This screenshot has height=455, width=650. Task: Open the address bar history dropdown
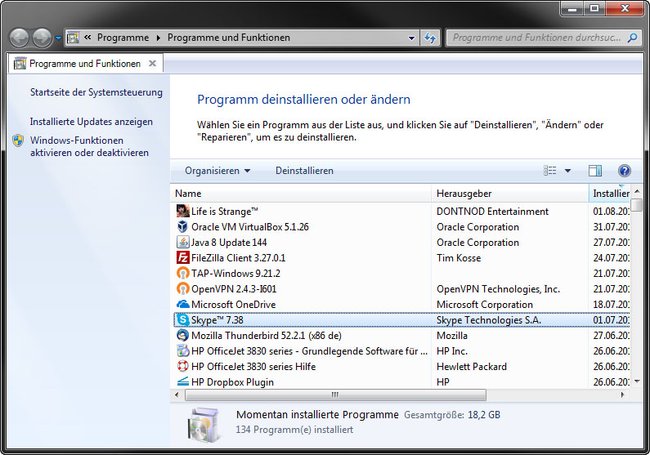[411, 38]
